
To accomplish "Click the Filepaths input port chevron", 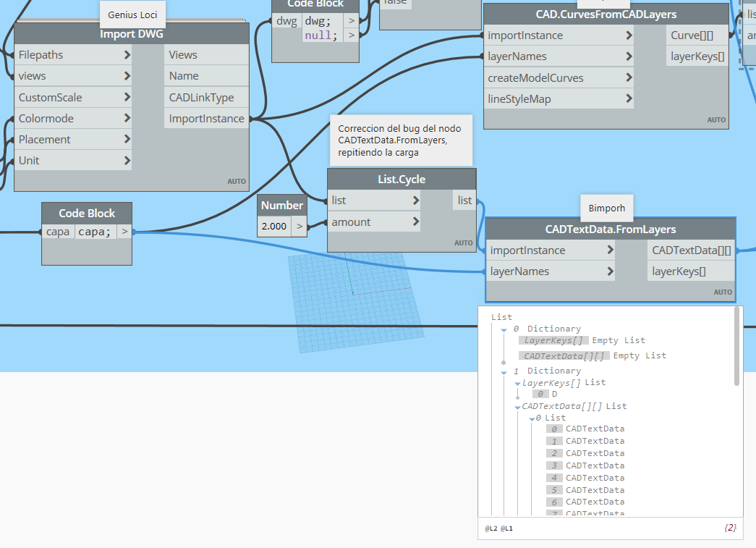I will tap(127, 55).
